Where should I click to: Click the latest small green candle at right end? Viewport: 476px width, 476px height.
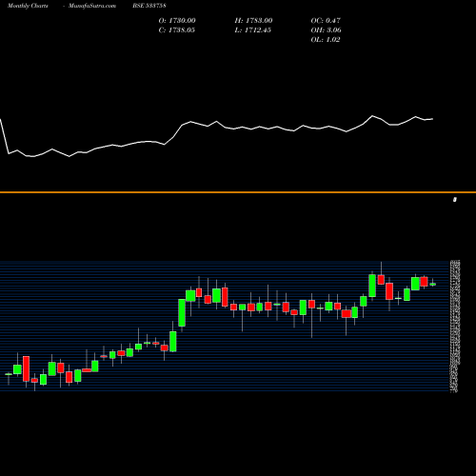[433, 284]
